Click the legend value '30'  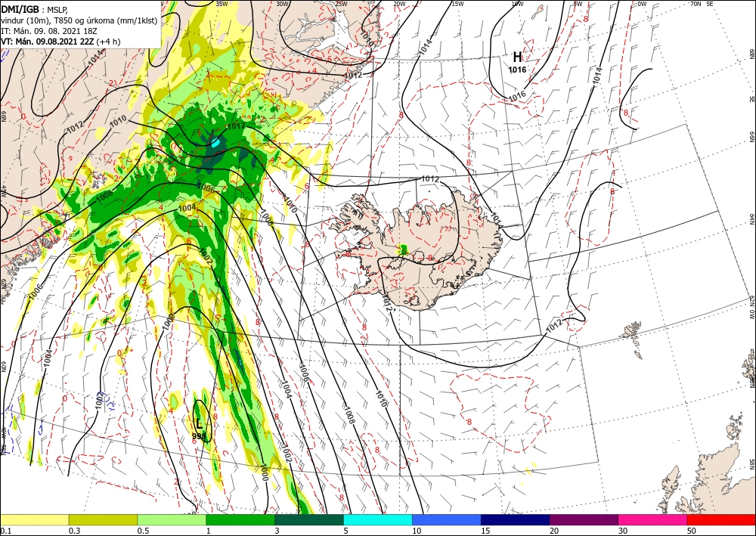(x=624, y=531)
